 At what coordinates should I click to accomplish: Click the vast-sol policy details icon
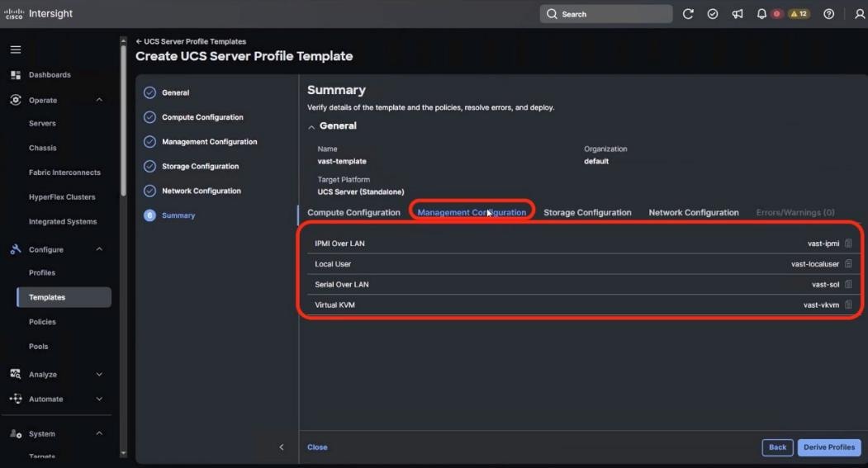tap(848, 284)
